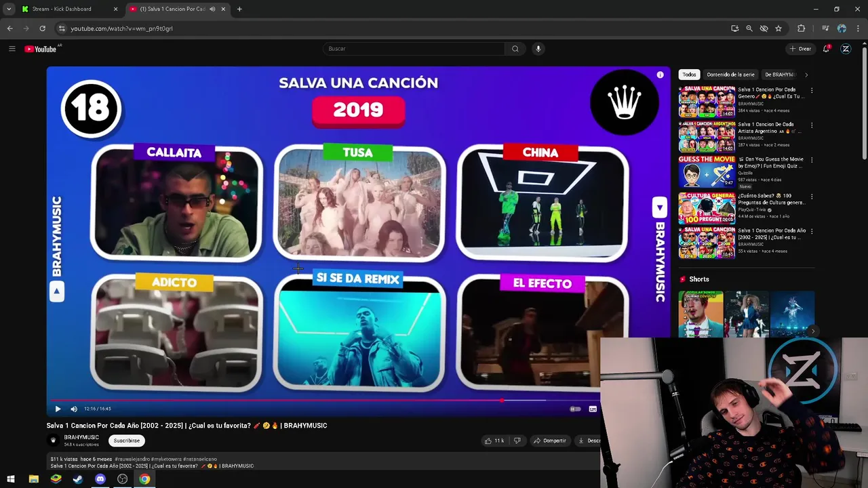Mute the video volume icon
868x488 pixels.
tap(74, 409)
